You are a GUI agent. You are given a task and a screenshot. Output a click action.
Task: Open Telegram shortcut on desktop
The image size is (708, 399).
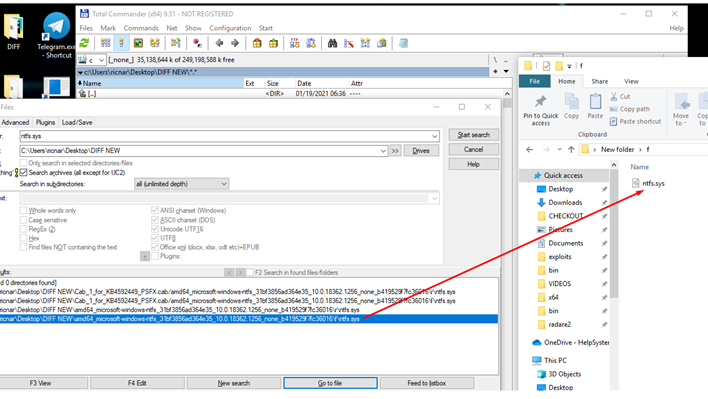point(55,36)
